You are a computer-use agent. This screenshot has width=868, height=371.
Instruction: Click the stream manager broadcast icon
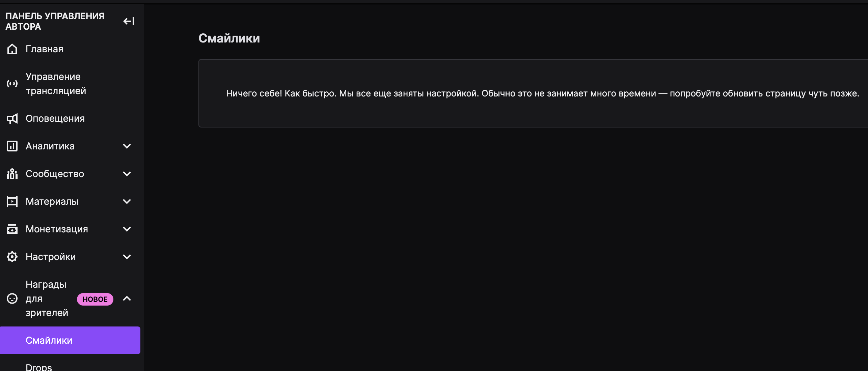12,84
